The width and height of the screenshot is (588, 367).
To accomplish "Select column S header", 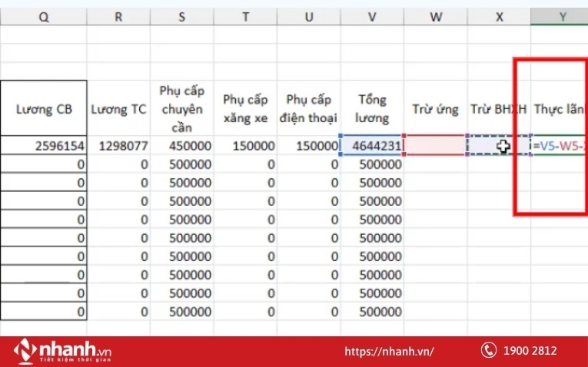I will (181, 16).
